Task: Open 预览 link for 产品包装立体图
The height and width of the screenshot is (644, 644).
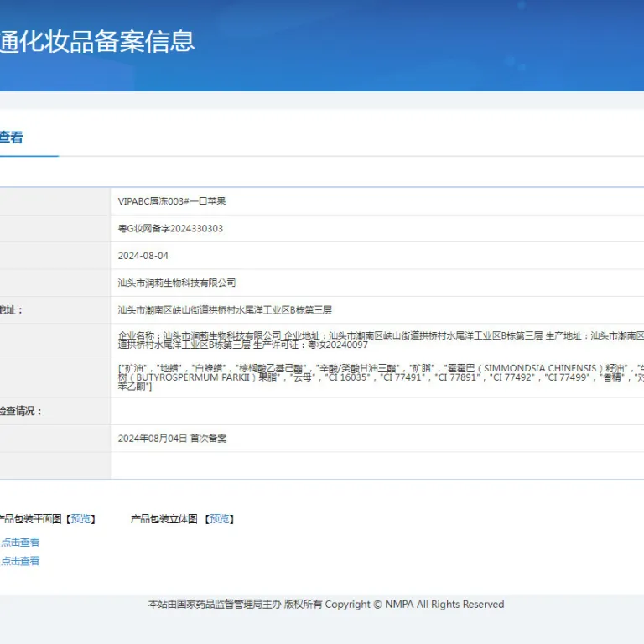Action: click(220, 519)
